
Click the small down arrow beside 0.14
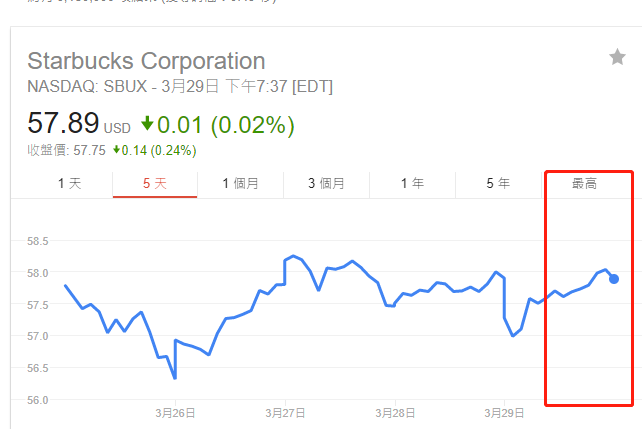click(116, 150)
